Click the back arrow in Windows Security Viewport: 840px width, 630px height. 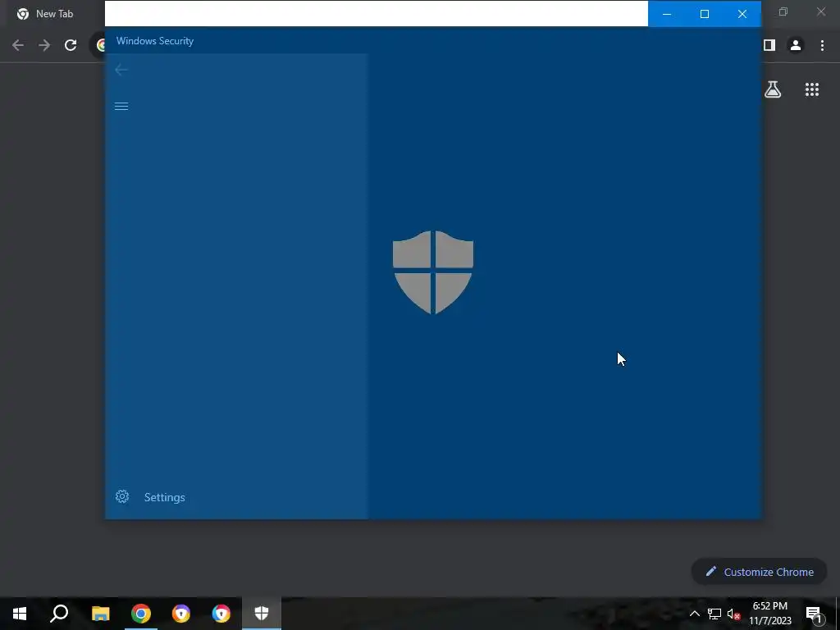pyautogui.click(x=121, y=70)
